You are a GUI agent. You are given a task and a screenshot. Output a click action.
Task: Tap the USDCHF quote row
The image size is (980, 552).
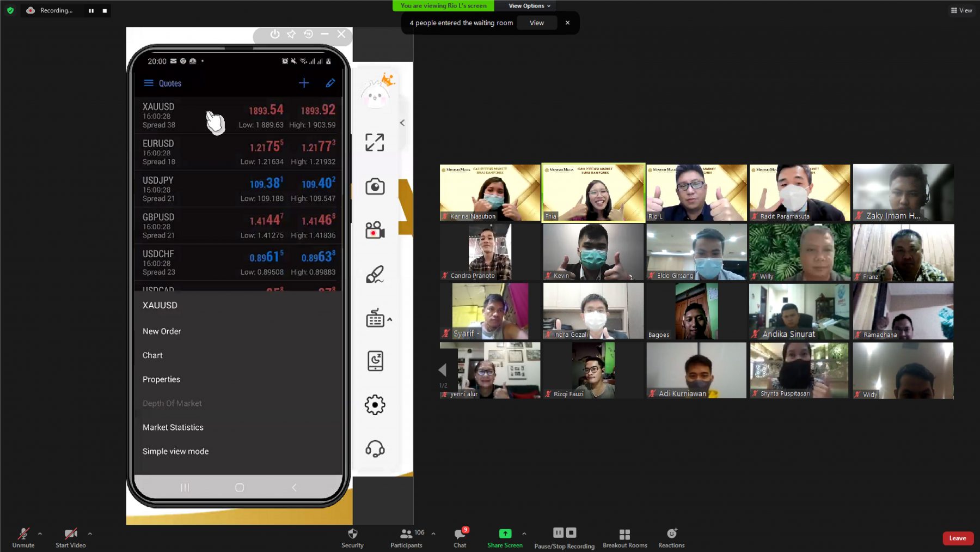pos(238,262)
